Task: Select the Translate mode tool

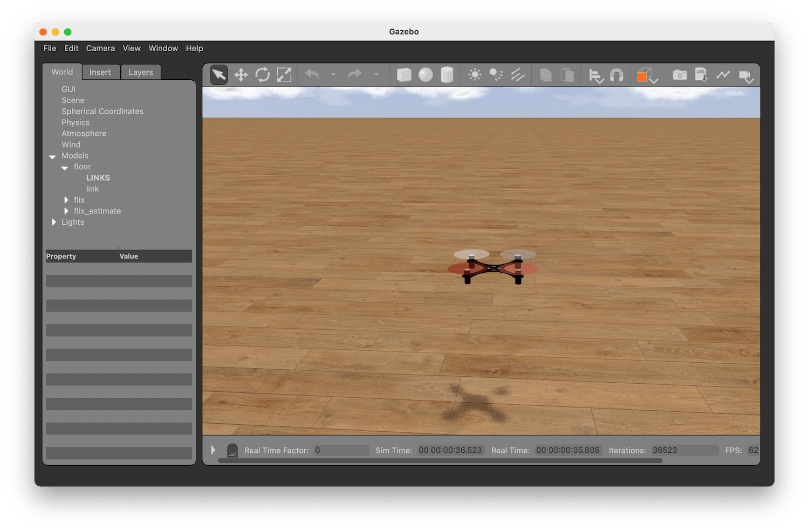Action: click(x=241, y=74)
